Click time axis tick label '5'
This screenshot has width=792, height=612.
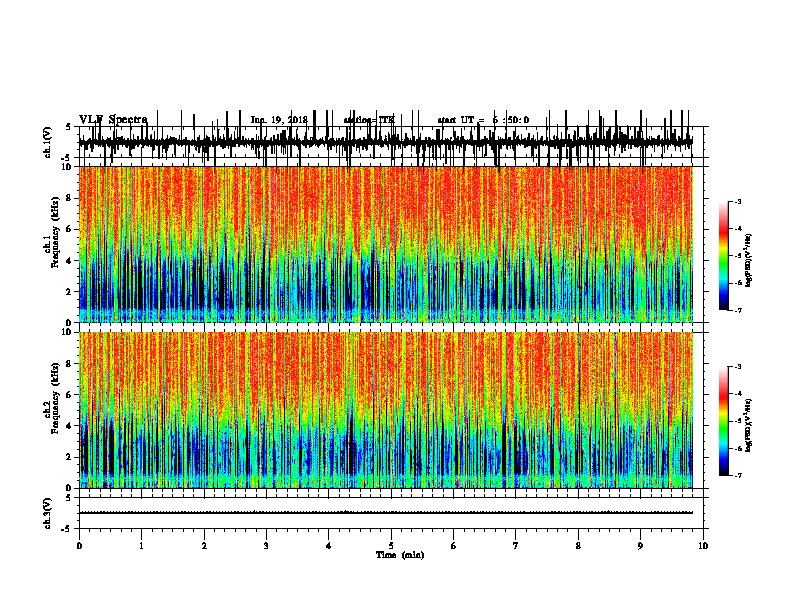point(391,546)
